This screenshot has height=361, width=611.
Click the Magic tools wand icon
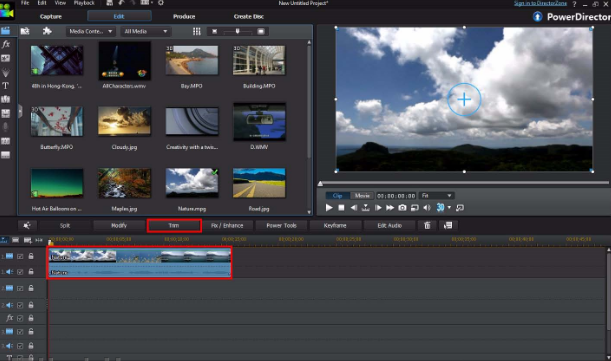click(x=27, y=225)
